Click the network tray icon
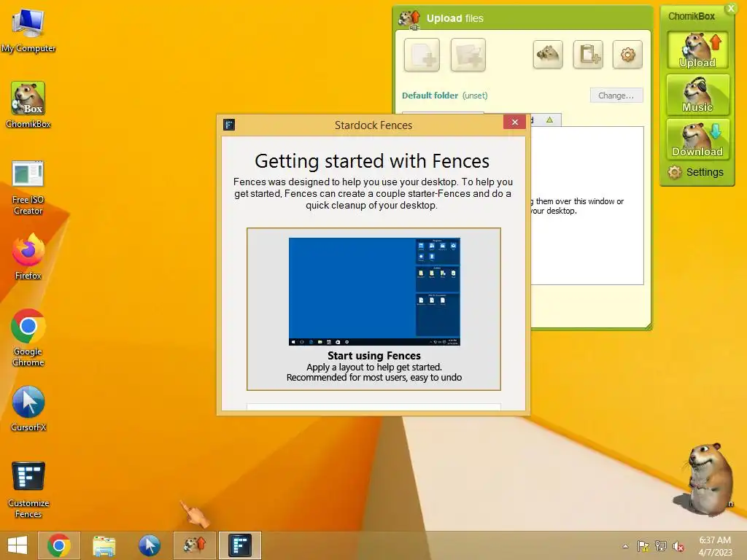 click(x=661, y=546)
